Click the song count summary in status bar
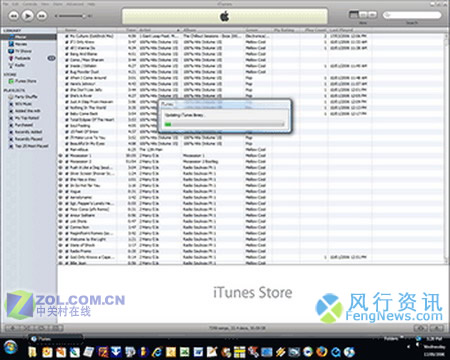The image size is (450, 360). click(x=237, y=328)
